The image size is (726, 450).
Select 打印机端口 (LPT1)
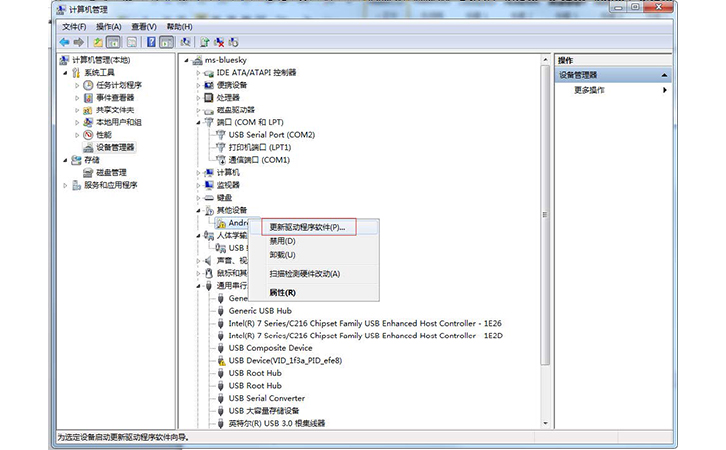tap(260, 148)
